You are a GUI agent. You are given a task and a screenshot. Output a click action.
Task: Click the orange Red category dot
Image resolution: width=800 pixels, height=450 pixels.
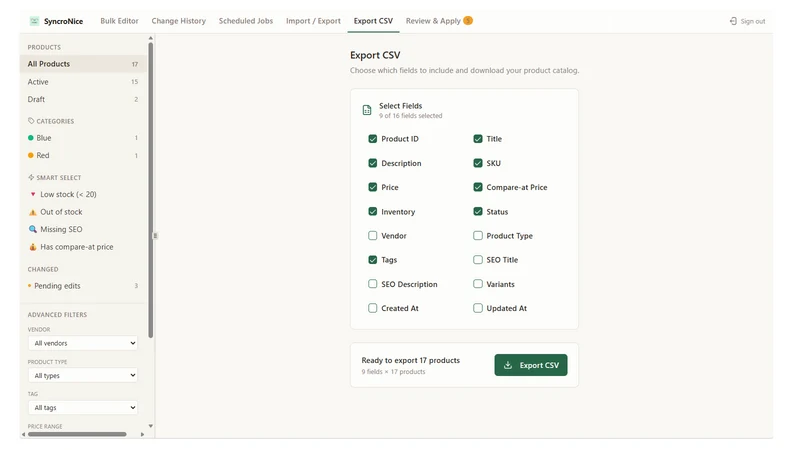(31, 155)
